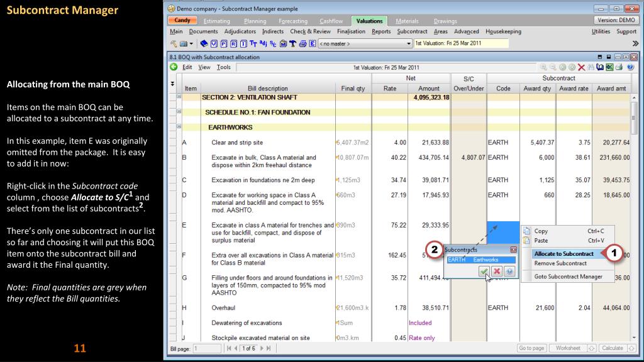Viewport: 644px width, 362px height.
Task: Choose Goto Subcontract Manager from context menu
Action: (568, 277)
